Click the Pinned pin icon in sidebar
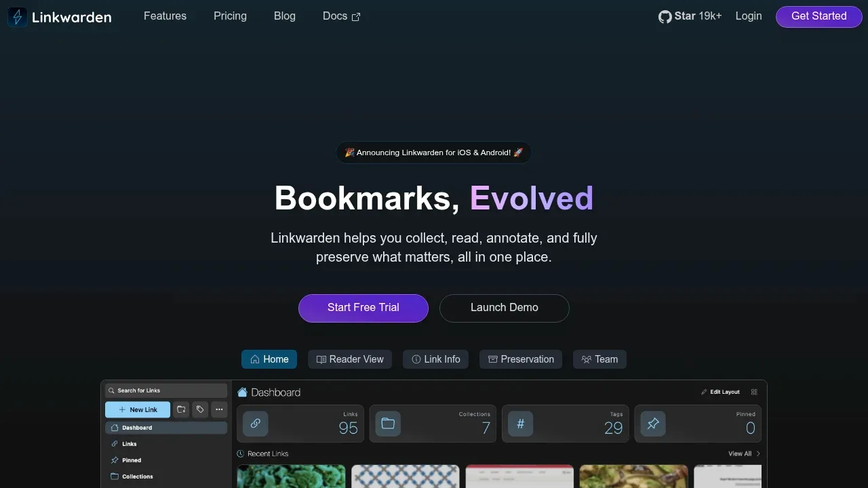 [x=115, y=460]
